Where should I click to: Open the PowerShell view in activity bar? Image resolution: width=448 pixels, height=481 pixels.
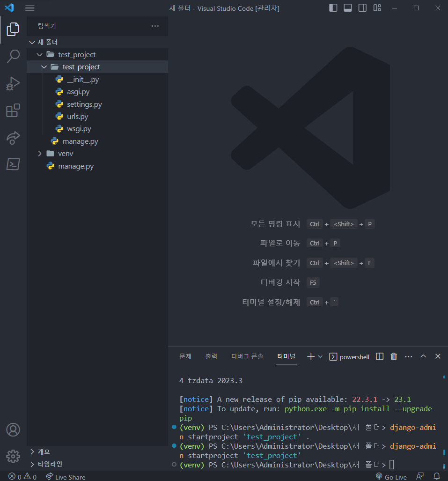click(13, 164)
